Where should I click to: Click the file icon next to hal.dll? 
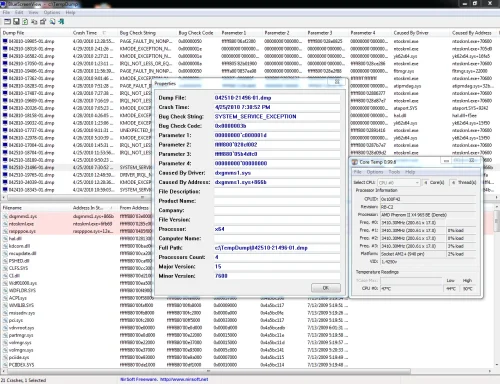pos(5,239)
